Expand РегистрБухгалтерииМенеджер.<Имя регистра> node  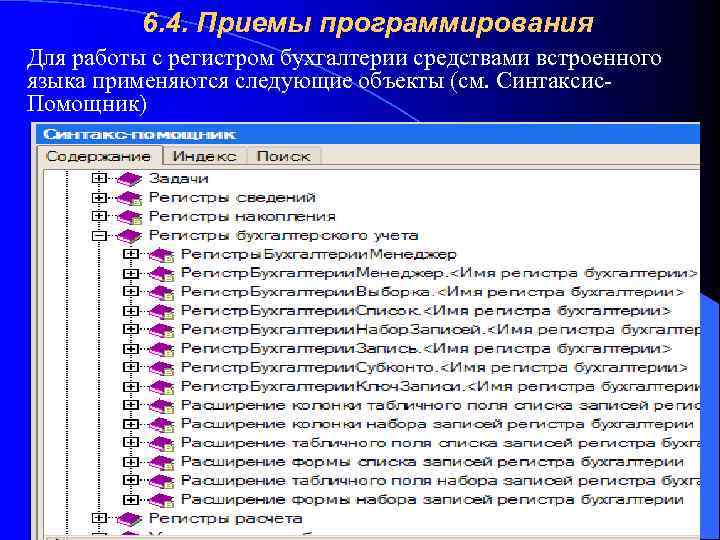131,273
